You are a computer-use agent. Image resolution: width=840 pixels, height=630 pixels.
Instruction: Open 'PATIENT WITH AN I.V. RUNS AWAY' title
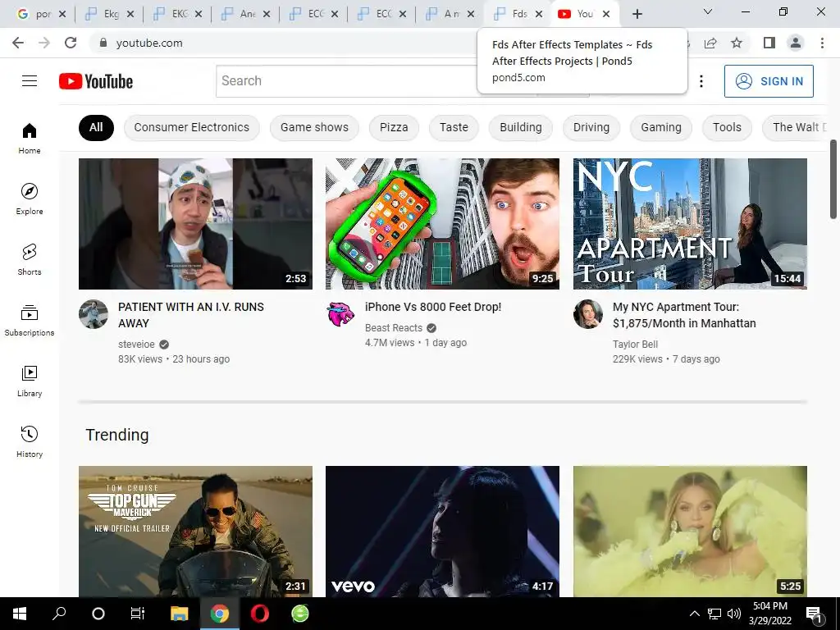tap(190, 315)
